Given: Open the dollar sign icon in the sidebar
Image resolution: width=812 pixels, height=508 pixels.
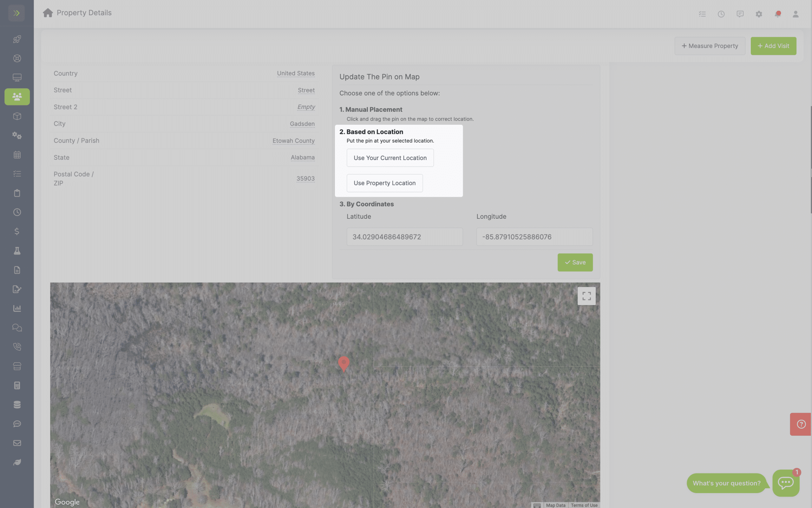Looking at the screenshot, I should coord(17,231).
